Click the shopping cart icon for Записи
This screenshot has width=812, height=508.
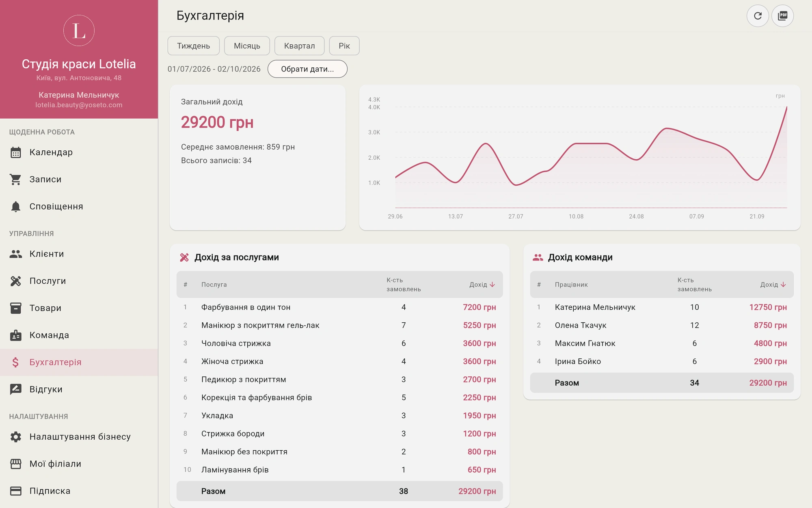(x=16, y=179)
